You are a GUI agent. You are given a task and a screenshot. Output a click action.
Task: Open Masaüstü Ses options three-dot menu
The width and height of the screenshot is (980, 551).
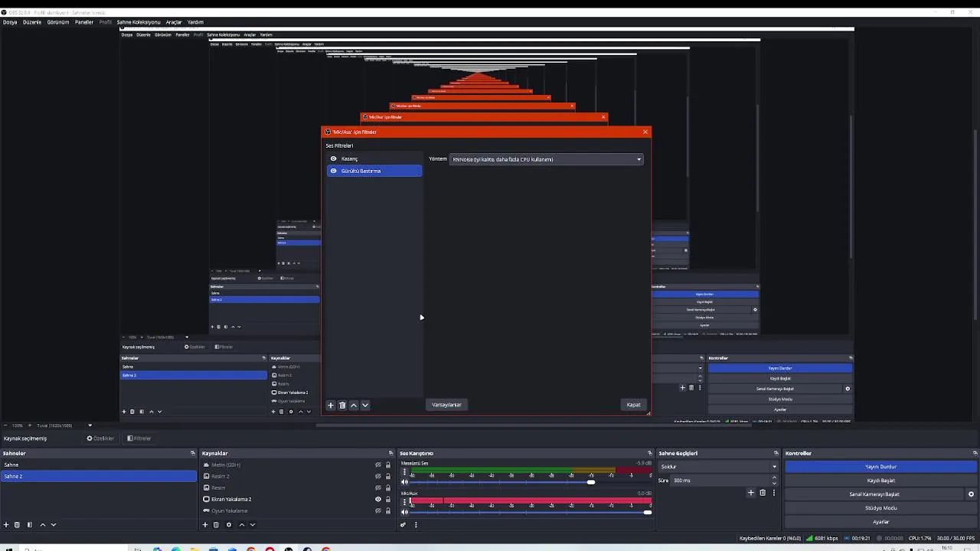[x=404, y=472]
